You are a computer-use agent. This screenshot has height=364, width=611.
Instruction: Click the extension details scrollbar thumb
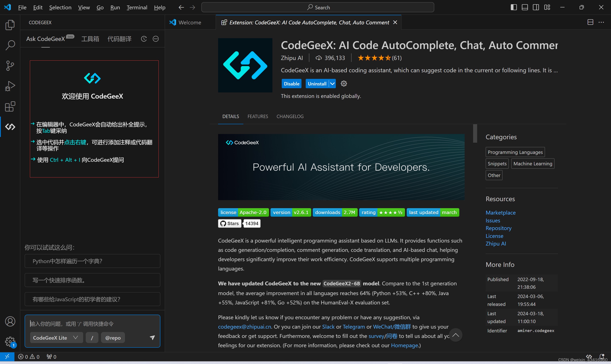coord(475,133)
